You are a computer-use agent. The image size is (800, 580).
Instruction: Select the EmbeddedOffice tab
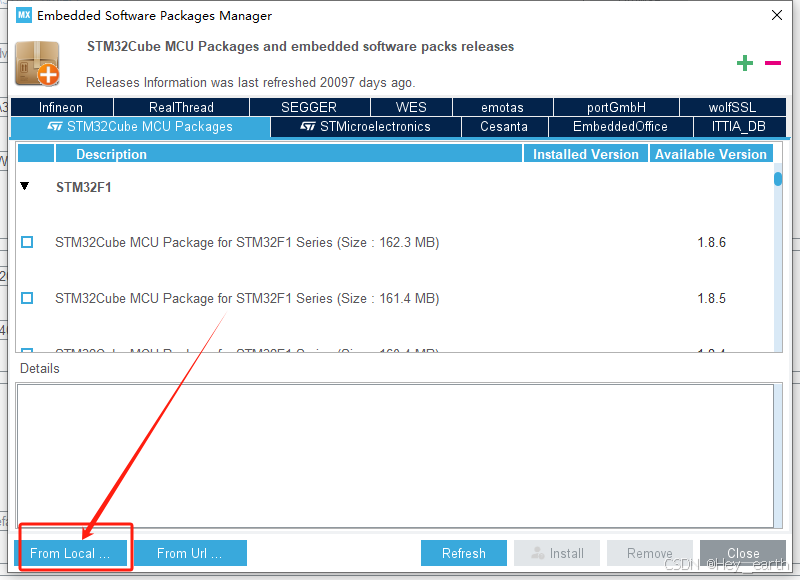tap(620, 127)
